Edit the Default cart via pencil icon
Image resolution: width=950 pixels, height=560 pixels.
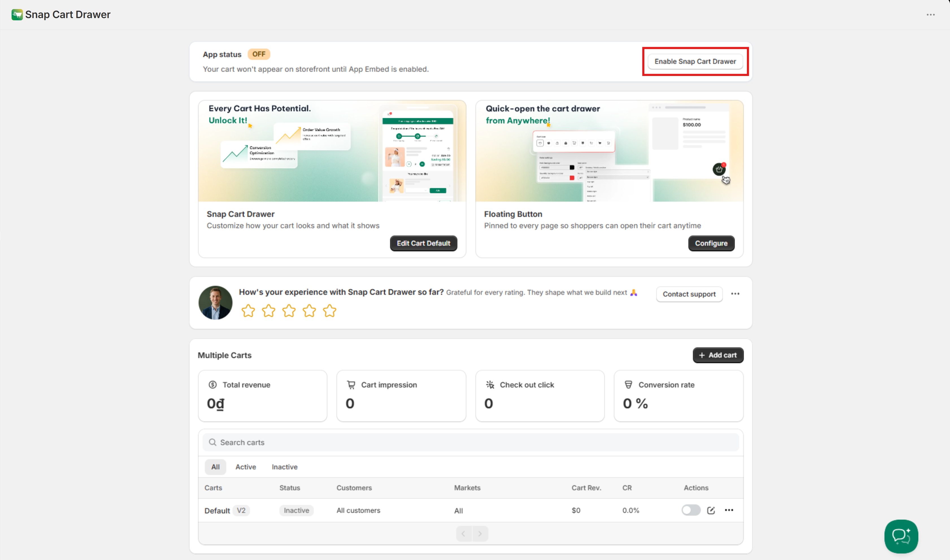(x=711, y=510)
